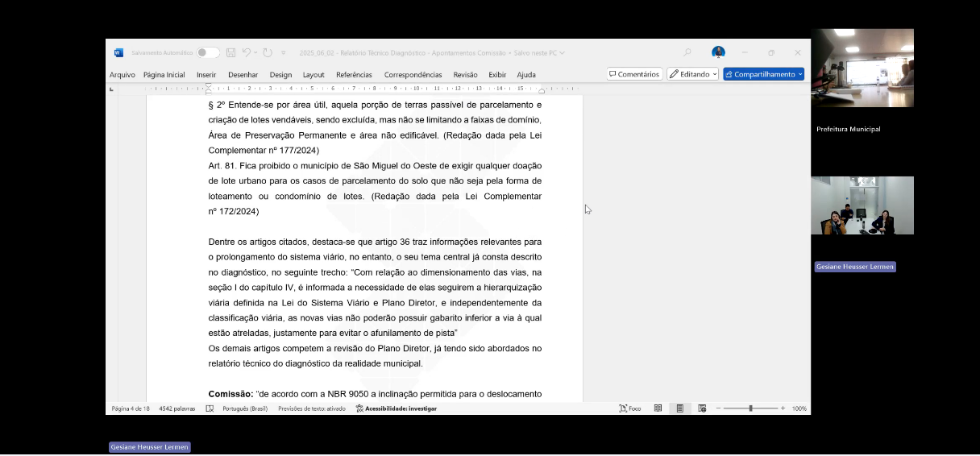Click the Comentários button
Screen dimensions: 980x456
pos(634,74)
